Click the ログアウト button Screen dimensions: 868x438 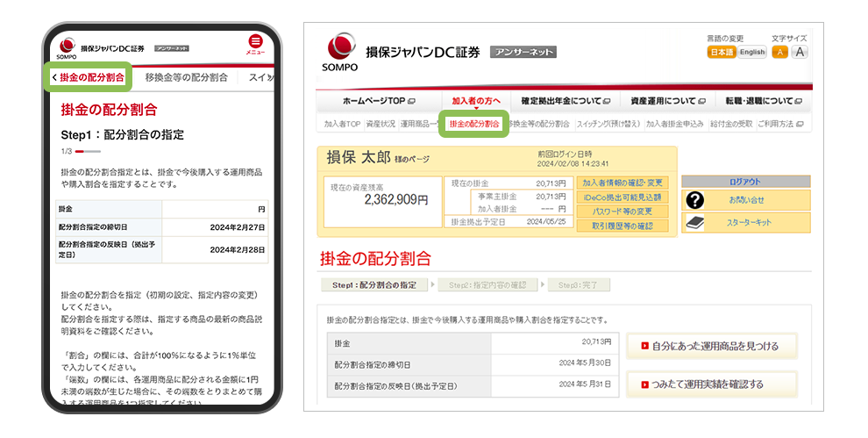coord(745,182)
